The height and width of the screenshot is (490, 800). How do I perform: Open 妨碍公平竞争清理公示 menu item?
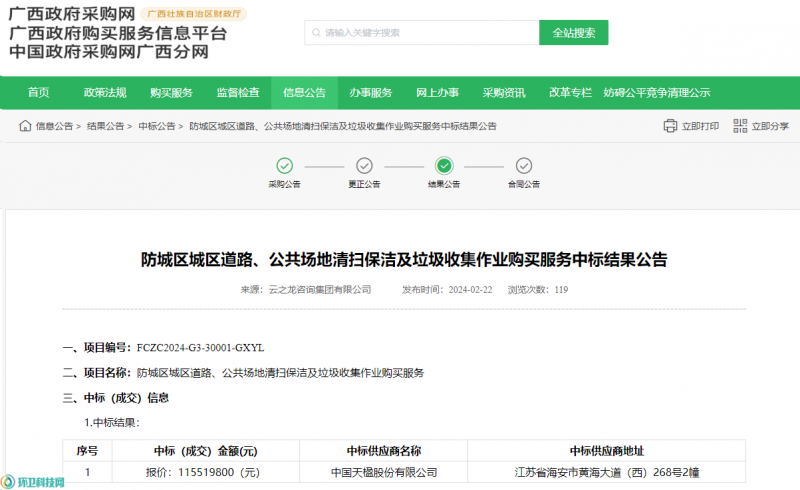[x=657, y=93]
